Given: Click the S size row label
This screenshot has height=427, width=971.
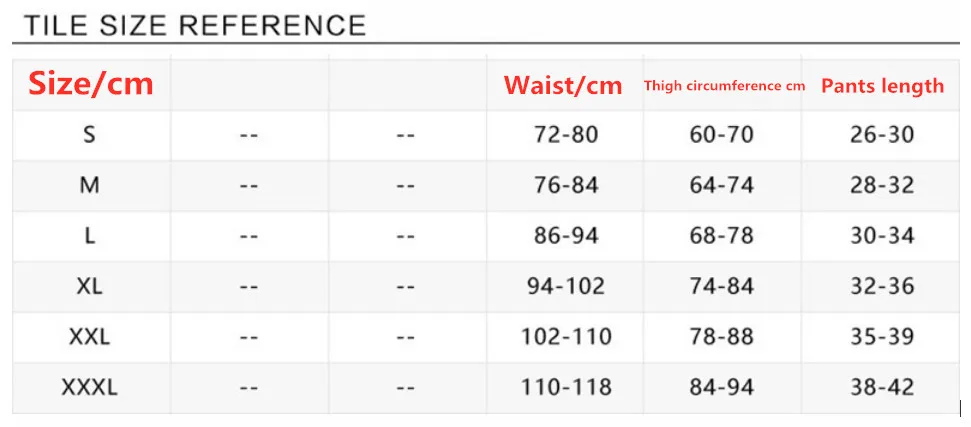Looking at the screenshot, I should tap(90, 134).
